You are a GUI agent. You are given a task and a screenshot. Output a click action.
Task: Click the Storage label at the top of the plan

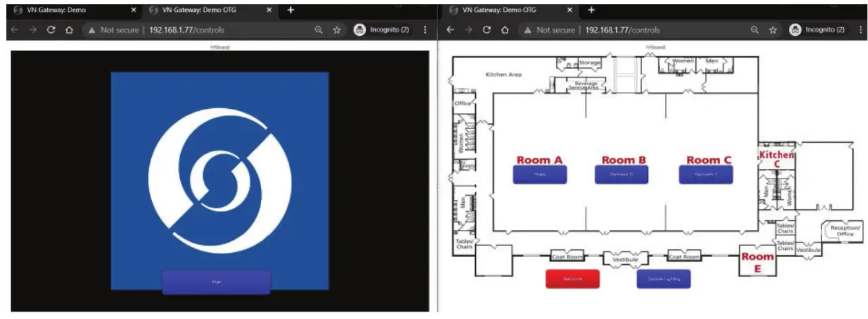589,63
